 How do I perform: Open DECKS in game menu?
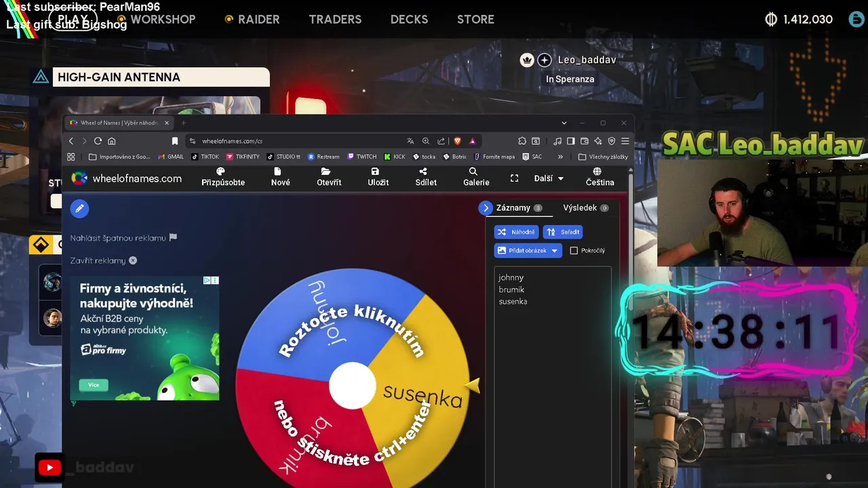click(x=409, y=20)
